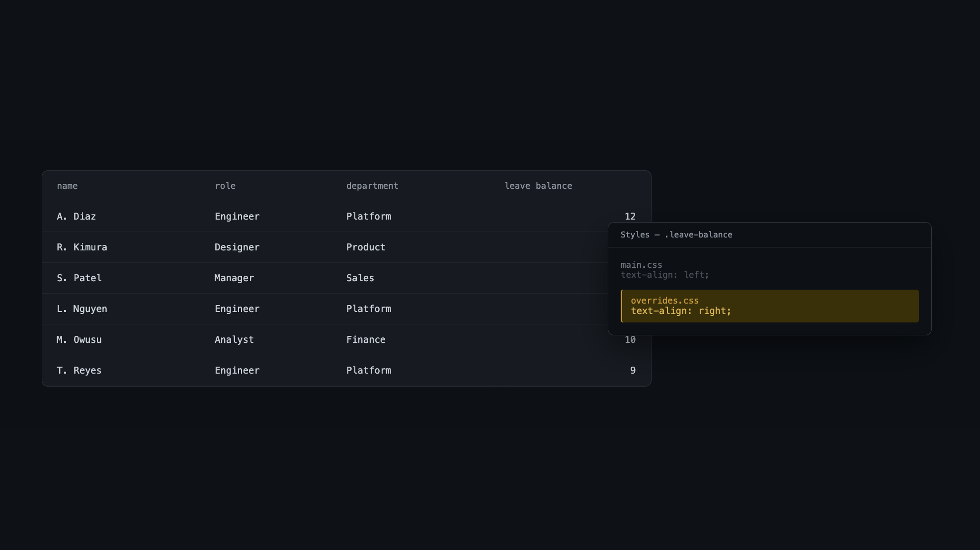Click the L. Nguyen name cell
The height and width of the screenshot is (550, 980).
click(x=82, y=309)
